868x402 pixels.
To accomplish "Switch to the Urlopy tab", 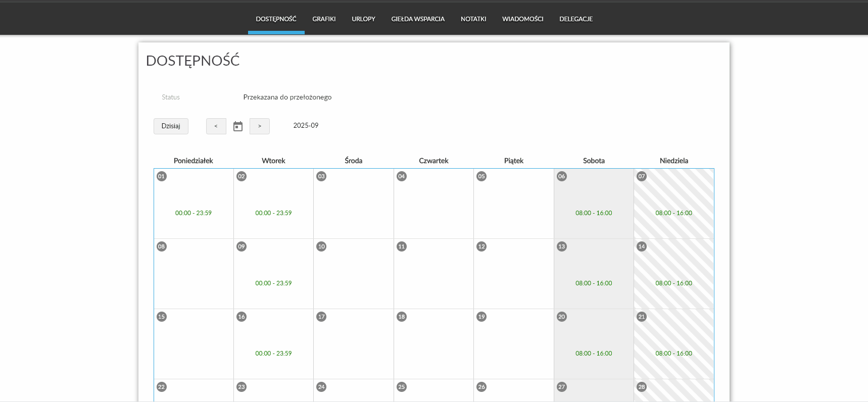I will click(363, 19).
